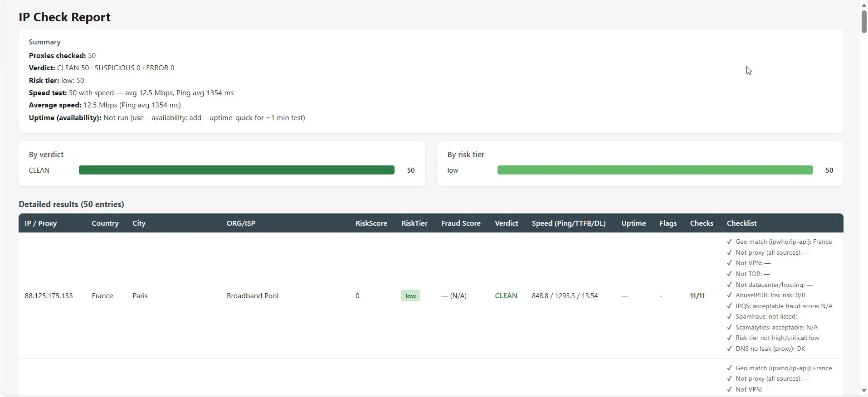This screenshot has width=868, height=397.
Task: Click the Summary card label
Action: (x=44, y=42)
